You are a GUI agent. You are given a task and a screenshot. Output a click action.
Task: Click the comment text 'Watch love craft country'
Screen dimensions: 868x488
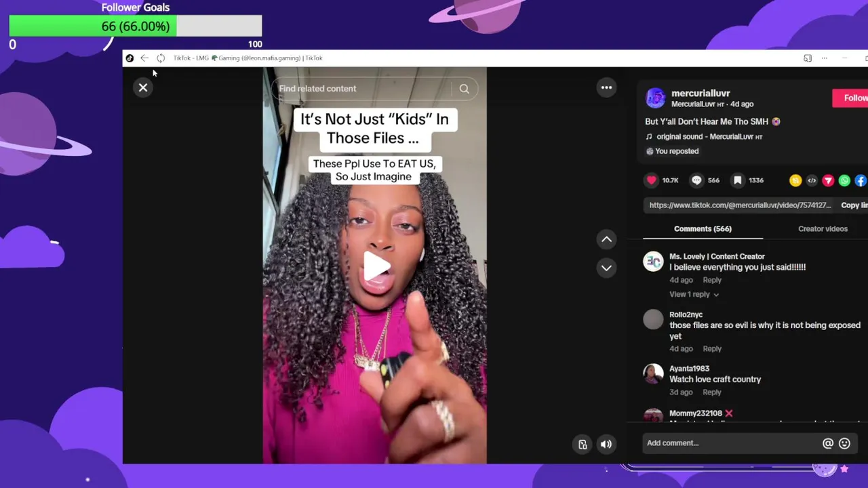click(715, 380)
